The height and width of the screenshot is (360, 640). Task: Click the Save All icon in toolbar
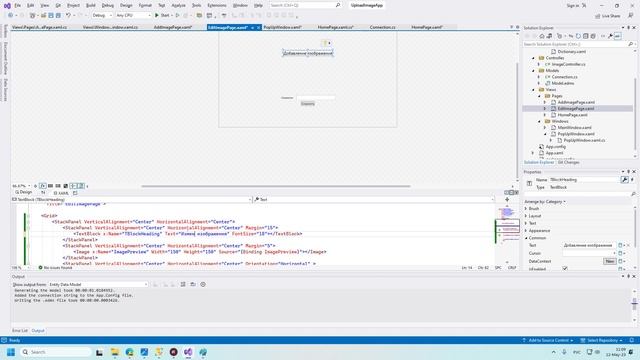click(x=58, y=16)
